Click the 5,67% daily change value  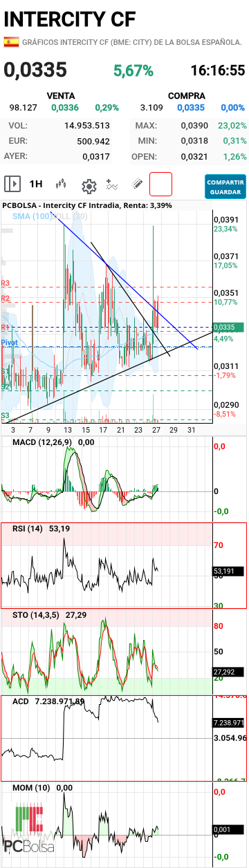pyautogui.click(x=133, y=70)
